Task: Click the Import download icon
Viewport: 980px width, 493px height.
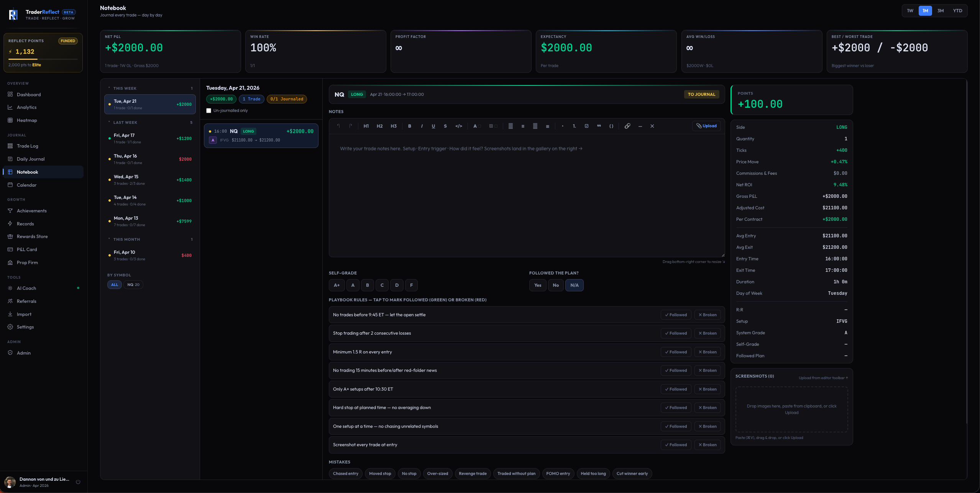Action: pyautogui.click(x=10, y=314)
